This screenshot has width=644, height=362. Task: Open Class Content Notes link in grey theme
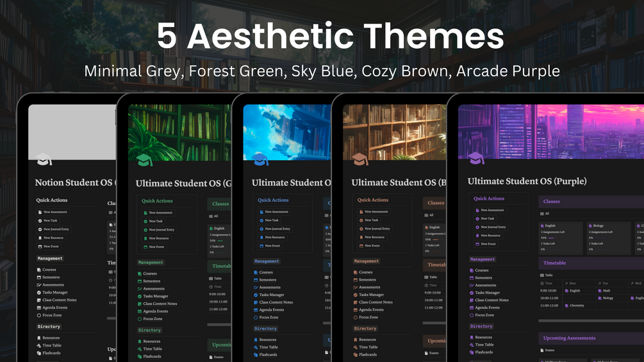60,300
